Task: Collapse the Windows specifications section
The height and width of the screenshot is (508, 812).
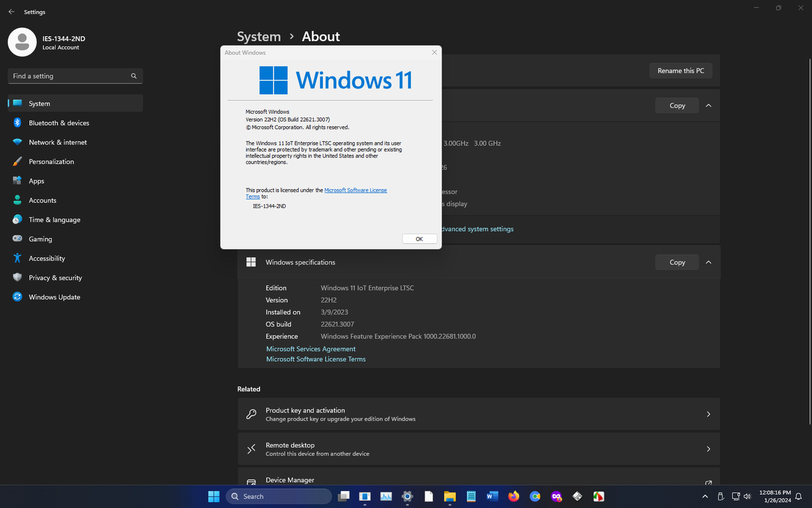Action: (709, 262)
